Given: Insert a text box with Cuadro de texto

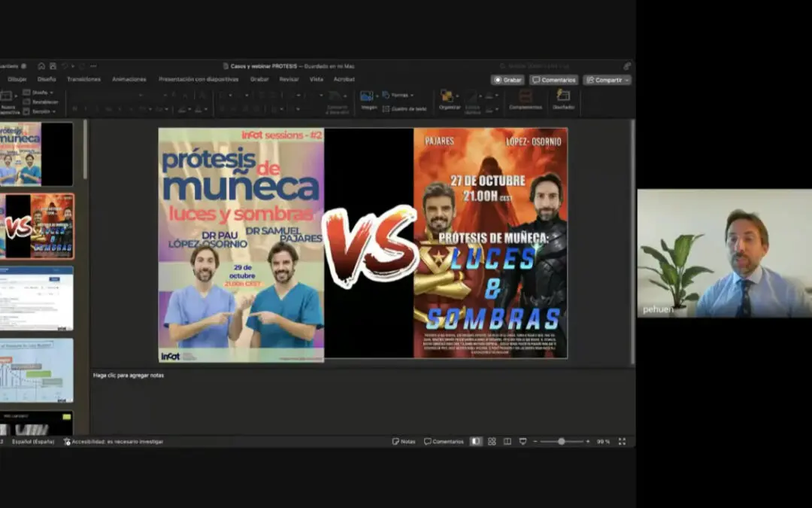Looking at the screenshot, I should [404, 109].
